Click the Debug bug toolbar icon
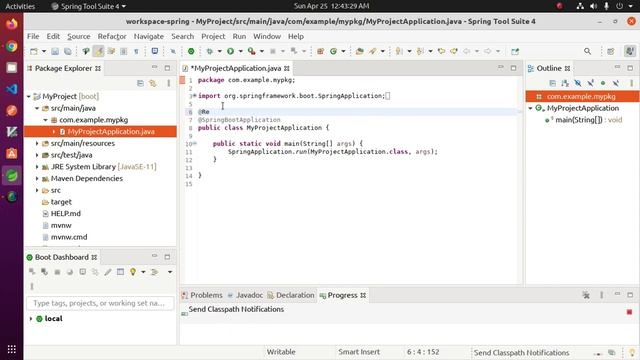The height and width of the screenshot is (360, 640). tap(210, 51)
